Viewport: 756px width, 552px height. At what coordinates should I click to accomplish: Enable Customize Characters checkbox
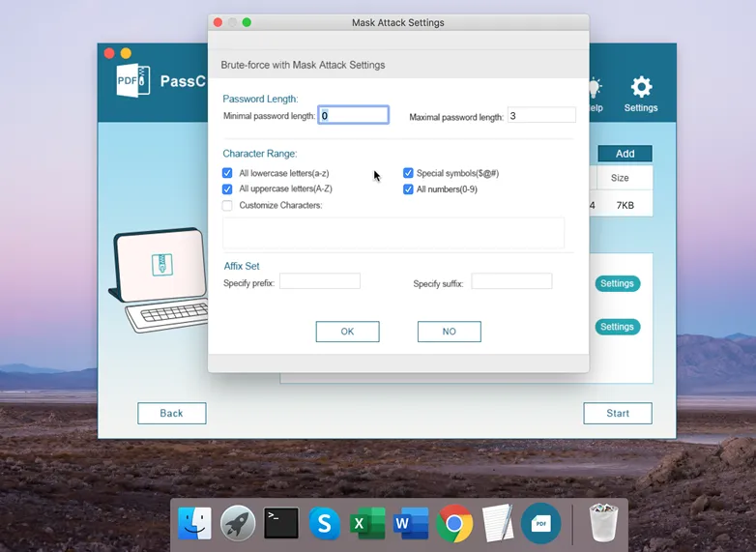(227, 205)
